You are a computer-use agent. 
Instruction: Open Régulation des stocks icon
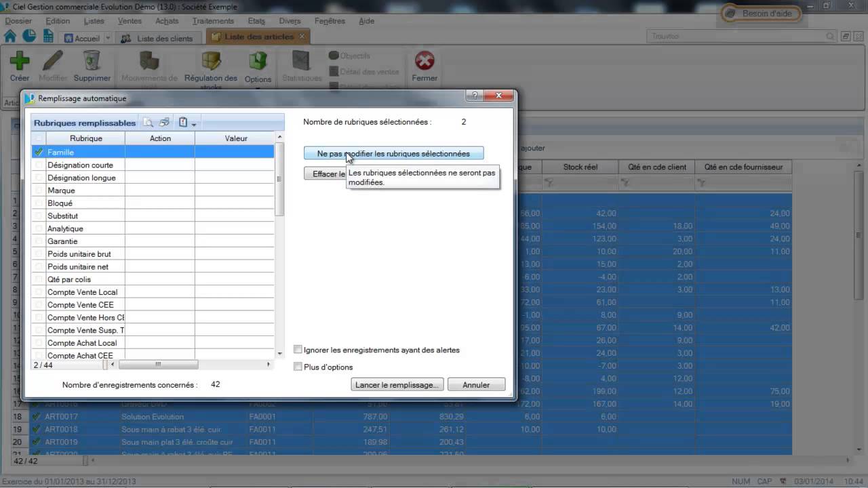(211, 60)
